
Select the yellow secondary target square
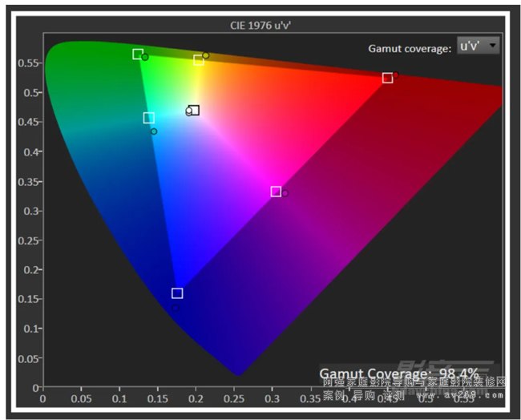coord(198,60)
